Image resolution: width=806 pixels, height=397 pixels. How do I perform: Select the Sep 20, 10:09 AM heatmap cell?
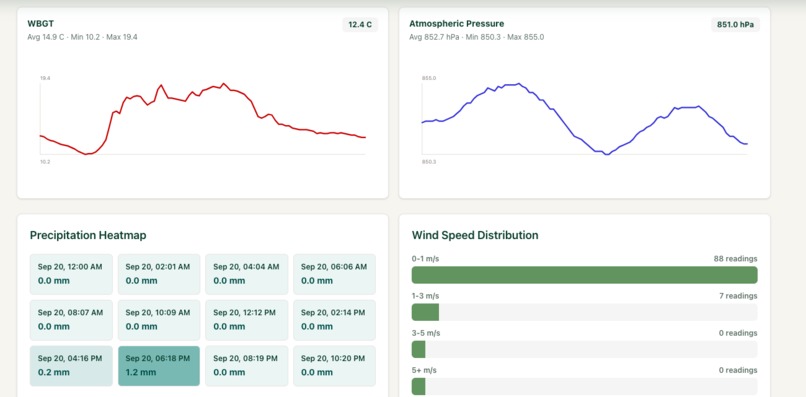[159, 320]
